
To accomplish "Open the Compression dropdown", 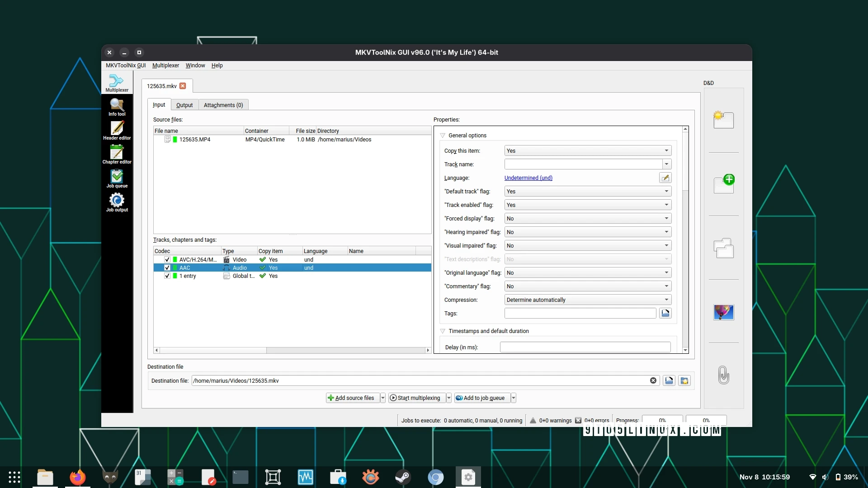I will 586,300.
